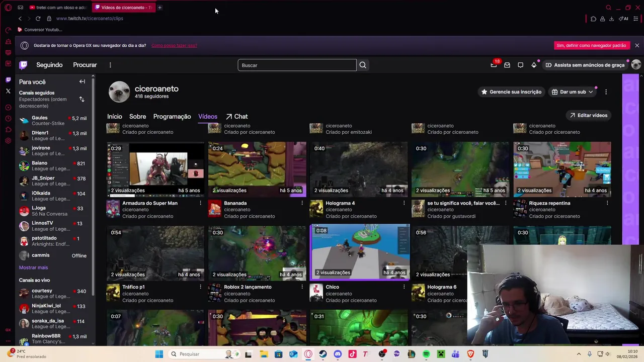Switch to the Sobre tab
This screenshot has height=362, width=644.
point(137,116)
